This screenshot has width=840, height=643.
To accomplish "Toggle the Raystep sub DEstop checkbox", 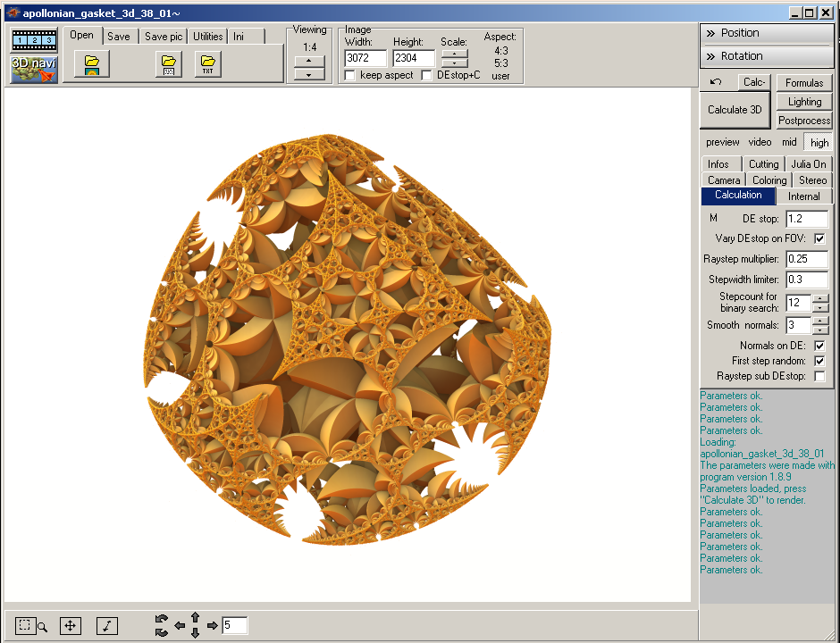I will pos(819,377).
